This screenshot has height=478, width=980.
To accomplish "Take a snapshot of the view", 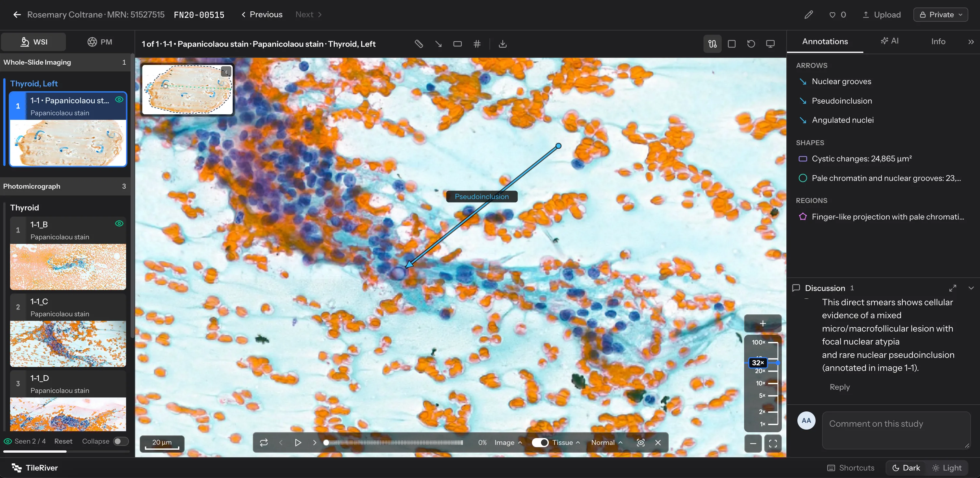I will (641, 443).
